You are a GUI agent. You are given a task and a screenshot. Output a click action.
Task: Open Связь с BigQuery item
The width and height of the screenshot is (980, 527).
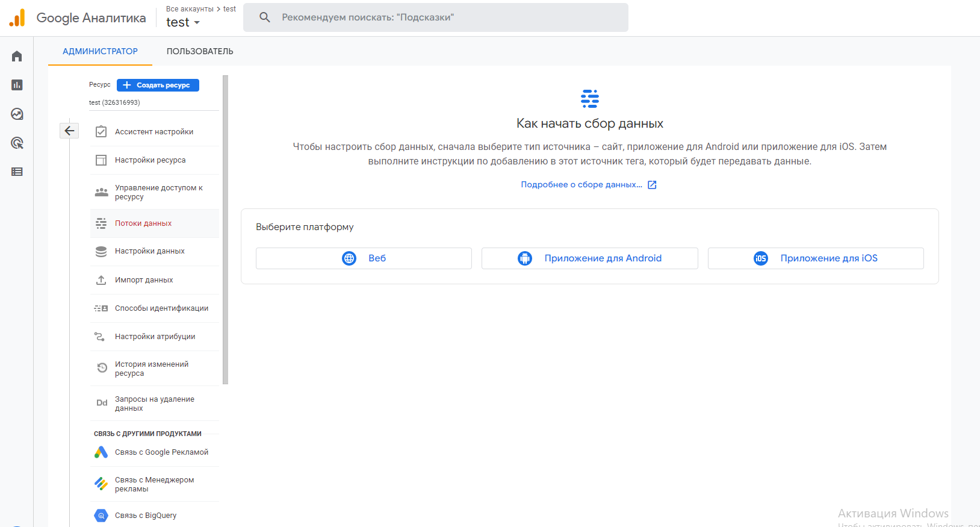[x=146, y=516]
